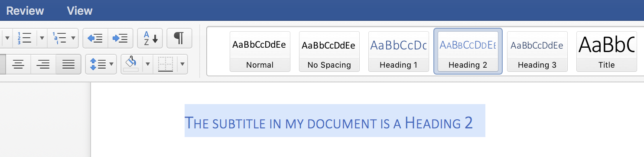Open the multilevel list dropdown arrow
The width and height of the screenshot is (644, 157).
(x=74, y=38)
